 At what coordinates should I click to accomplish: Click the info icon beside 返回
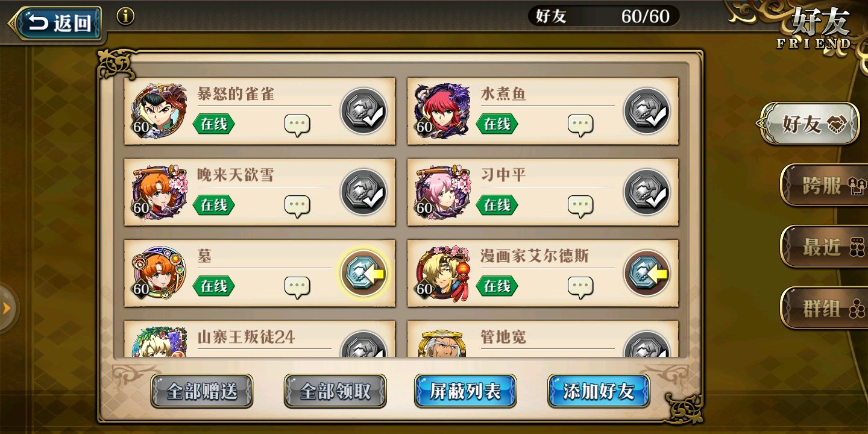[125, 17]
